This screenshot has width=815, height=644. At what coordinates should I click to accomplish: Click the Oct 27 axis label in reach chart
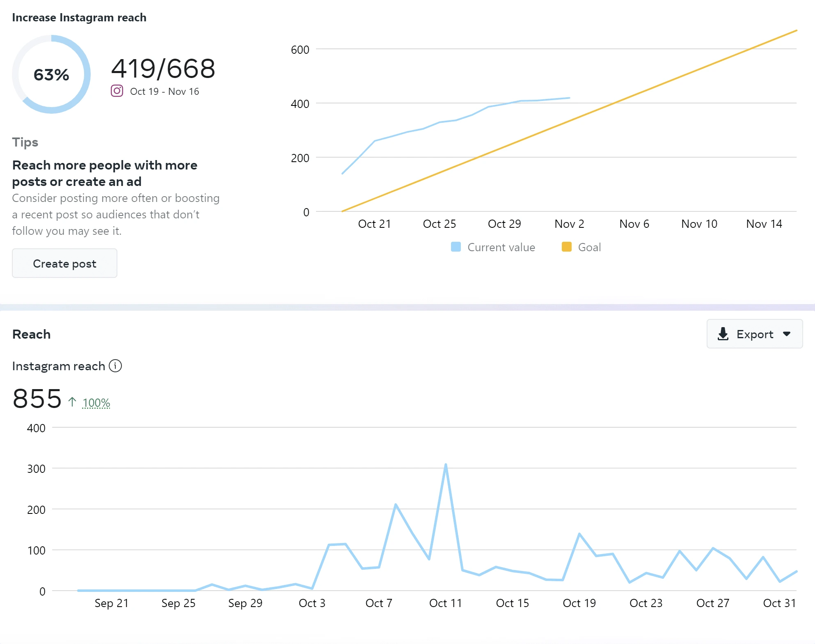[x=713, y=603]
